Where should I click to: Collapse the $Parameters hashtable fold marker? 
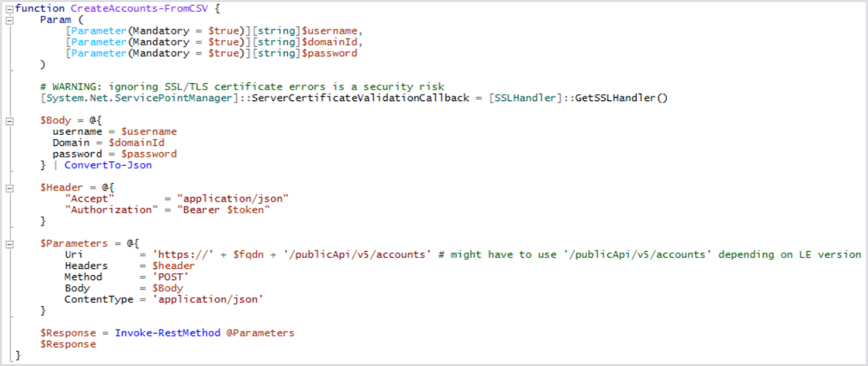point(9,244)
